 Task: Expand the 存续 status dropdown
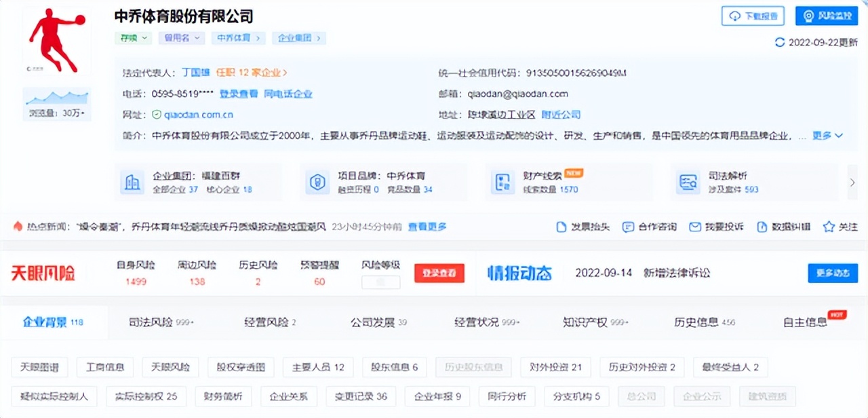pyautogui.click(x=133, y=38)
